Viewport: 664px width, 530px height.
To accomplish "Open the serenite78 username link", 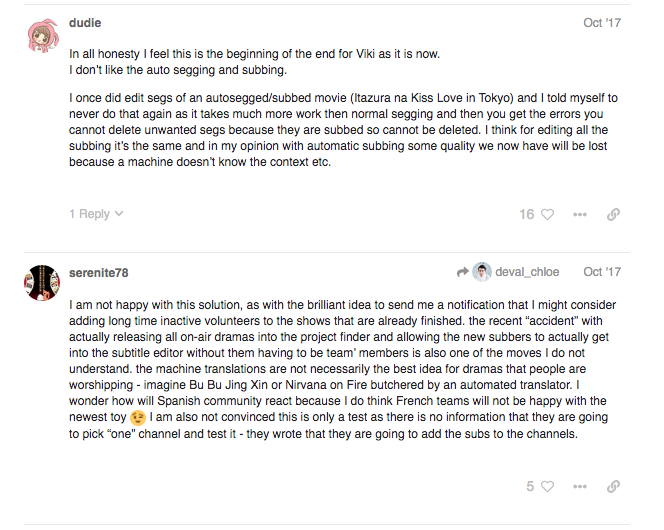I will pos(99,273).
